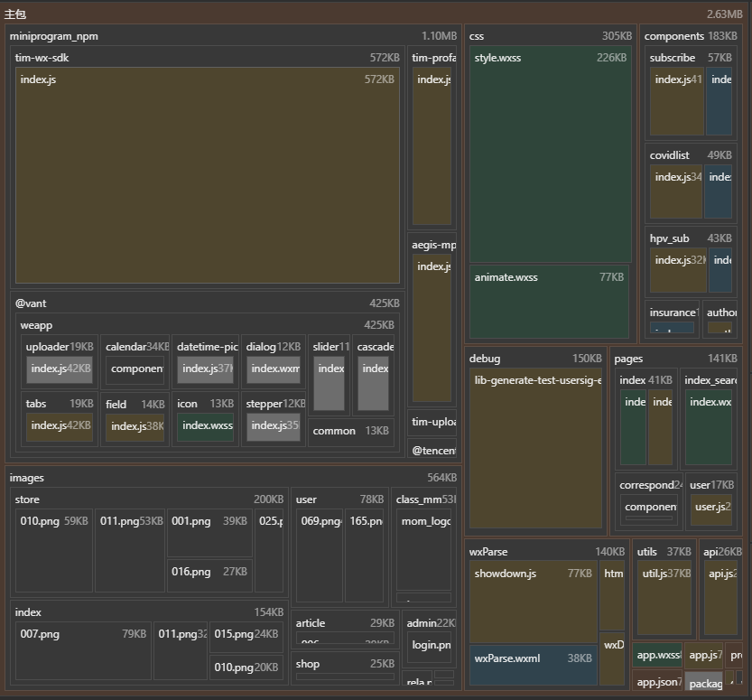Select the slider folder block

329,375
